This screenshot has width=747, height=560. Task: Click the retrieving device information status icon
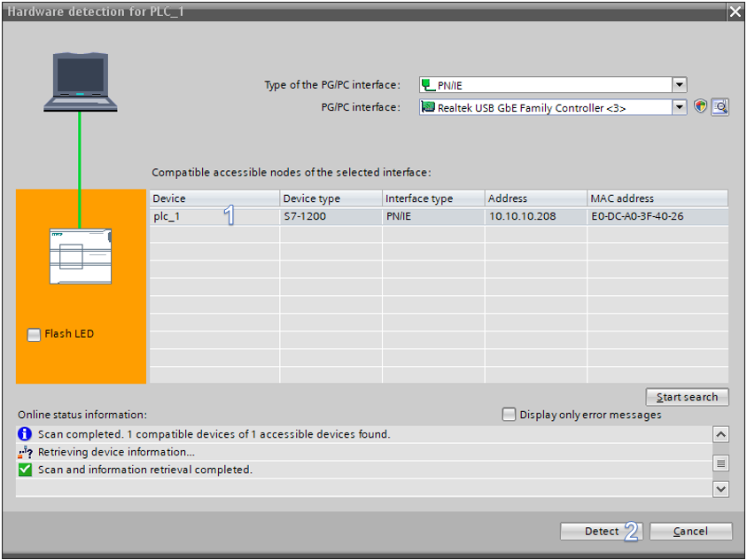click(25, 452)
